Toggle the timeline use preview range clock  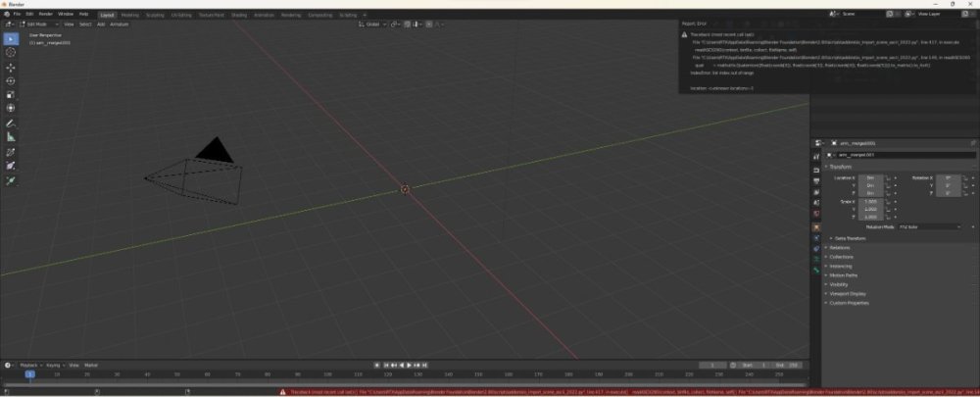(732, 365)
